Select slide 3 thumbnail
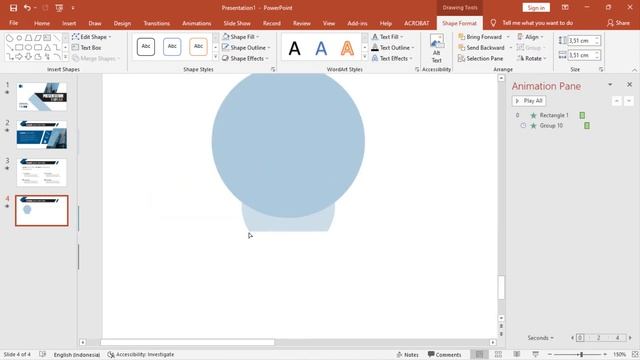The height and width of the screenshot is (360, 640). tap(42, 173)
